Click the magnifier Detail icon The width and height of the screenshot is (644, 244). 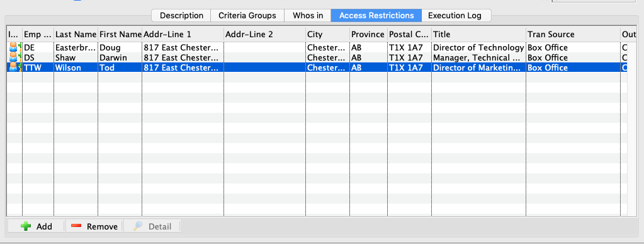tap(138, 226)
